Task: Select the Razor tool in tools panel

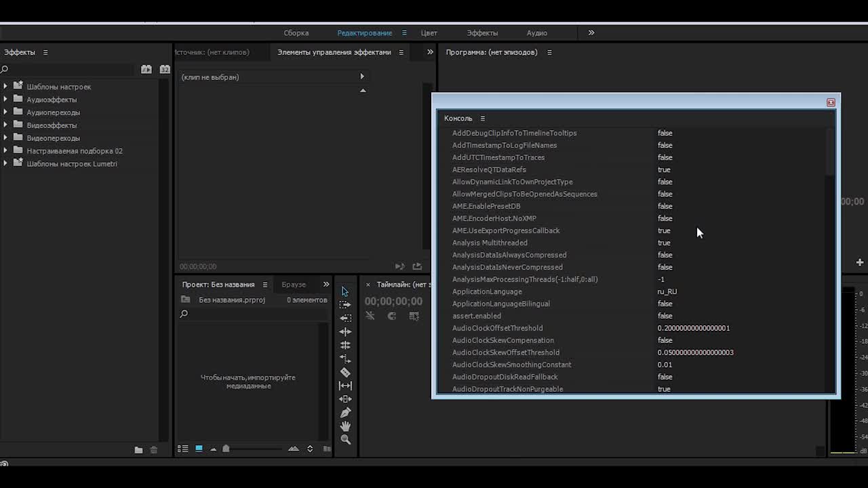Action: click(345, 372)
